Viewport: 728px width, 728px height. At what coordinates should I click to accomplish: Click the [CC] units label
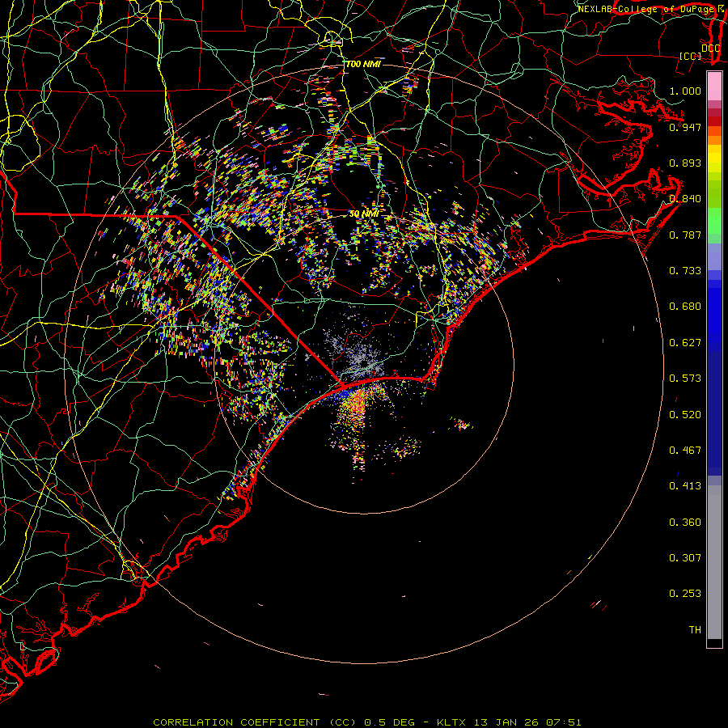(691, 56)
